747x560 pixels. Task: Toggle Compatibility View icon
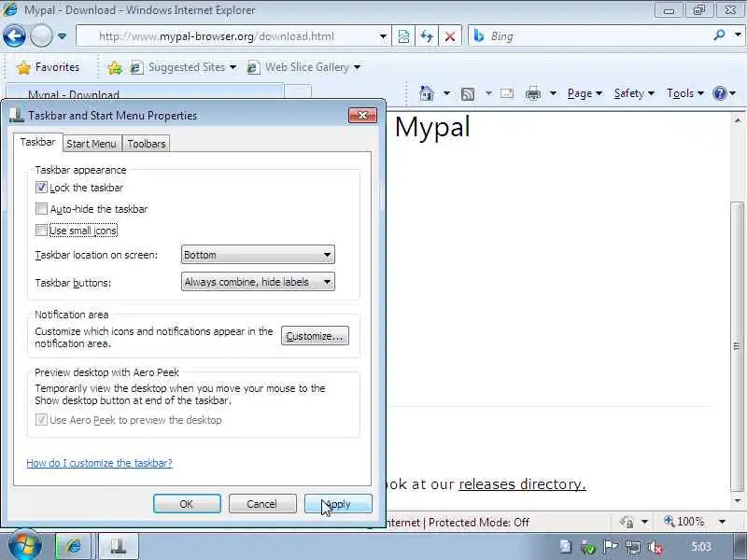(x=403, y=36)
